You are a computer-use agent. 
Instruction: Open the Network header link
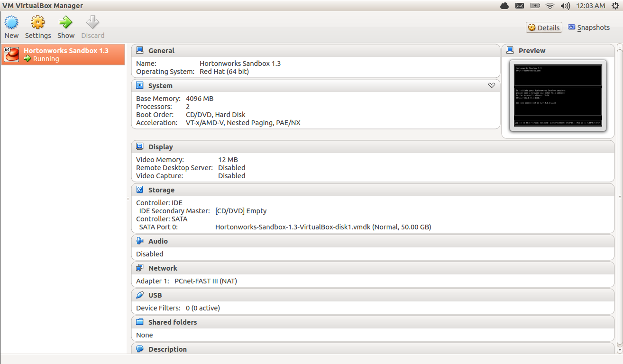pyautogui.click(x=163, y=268)
